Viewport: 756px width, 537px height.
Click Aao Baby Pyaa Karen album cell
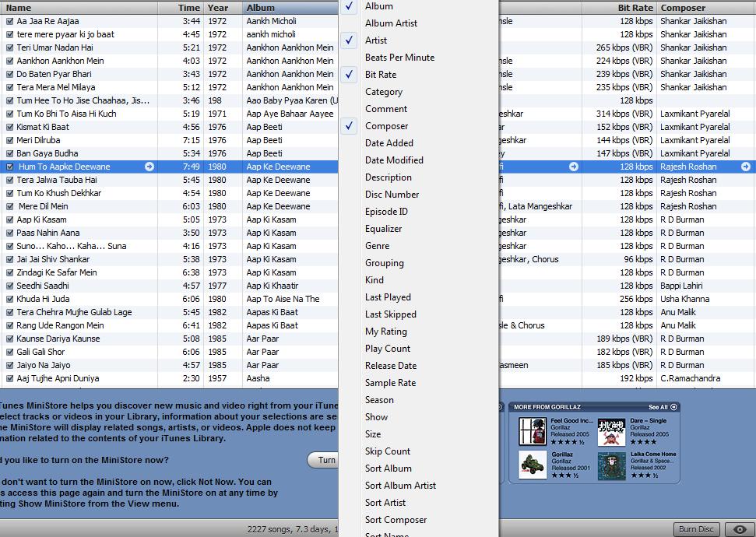tap(292, 100)
